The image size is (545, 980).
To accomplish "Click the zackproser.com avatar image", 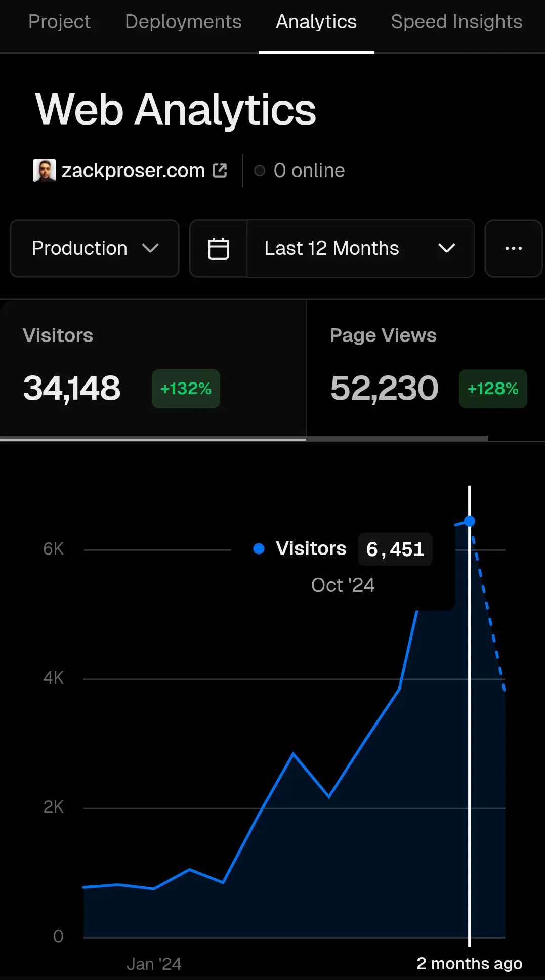I will click(x=45, y=171).
